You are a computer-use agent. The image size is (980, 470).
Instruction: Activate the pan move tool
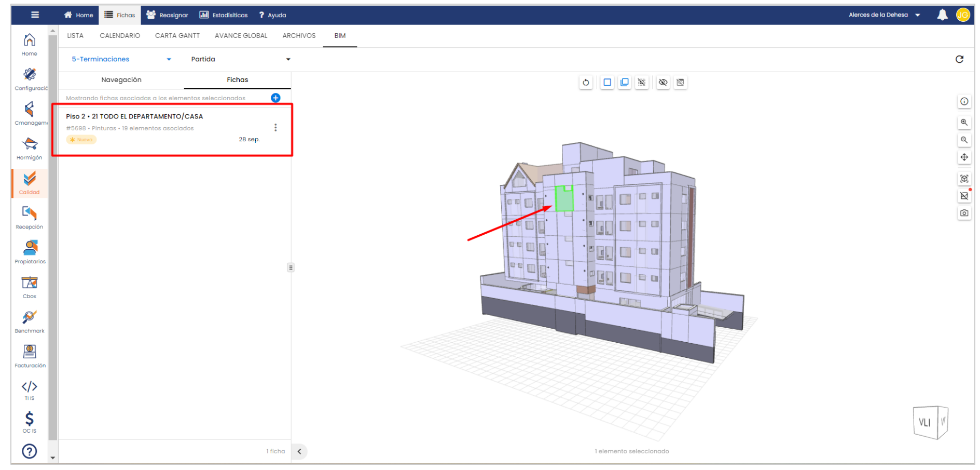pos(963,157)
